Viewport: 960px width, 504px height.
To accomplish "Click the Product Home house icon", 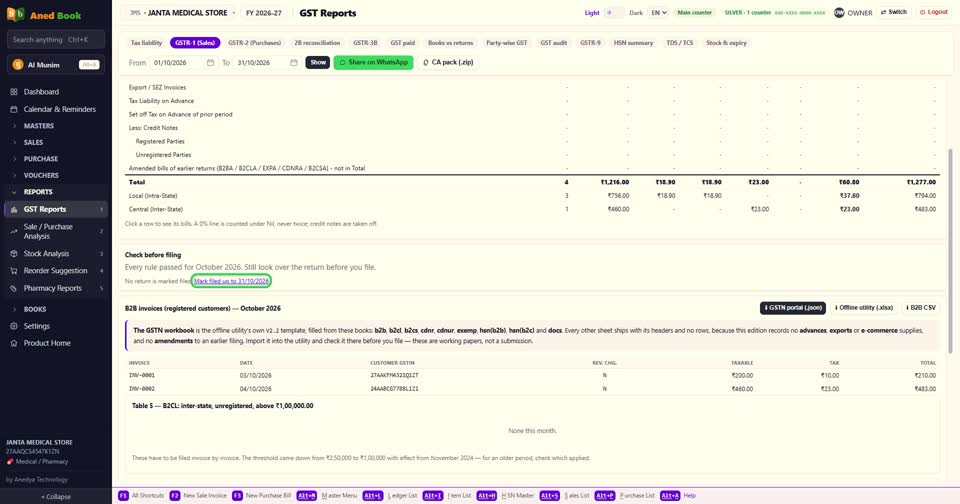I will pos(13,344).
